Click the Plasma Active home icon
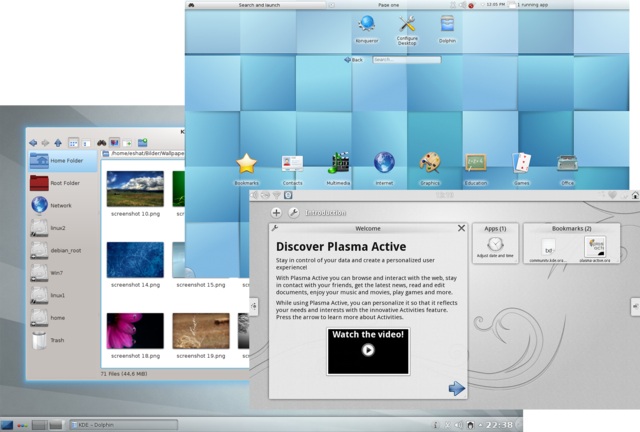Image resolution: width=640 pixels, height=432 pixels. coord(635,196)
